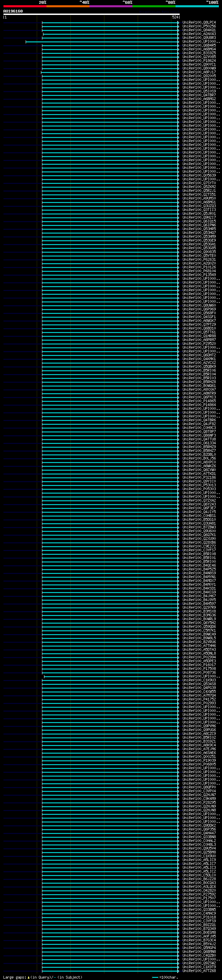Open hit UniRef100_Q4TTU8
Image resolution: width=222 pixels, height=980 pixels.
pyautogui.click(x=199, y=439)
